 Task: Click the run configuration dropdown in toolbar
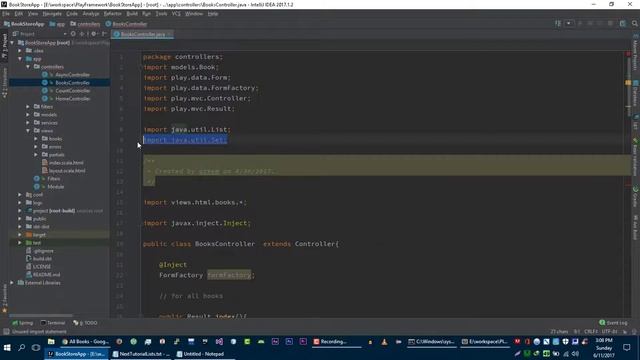pyautogui.click(x=569, y=23)
